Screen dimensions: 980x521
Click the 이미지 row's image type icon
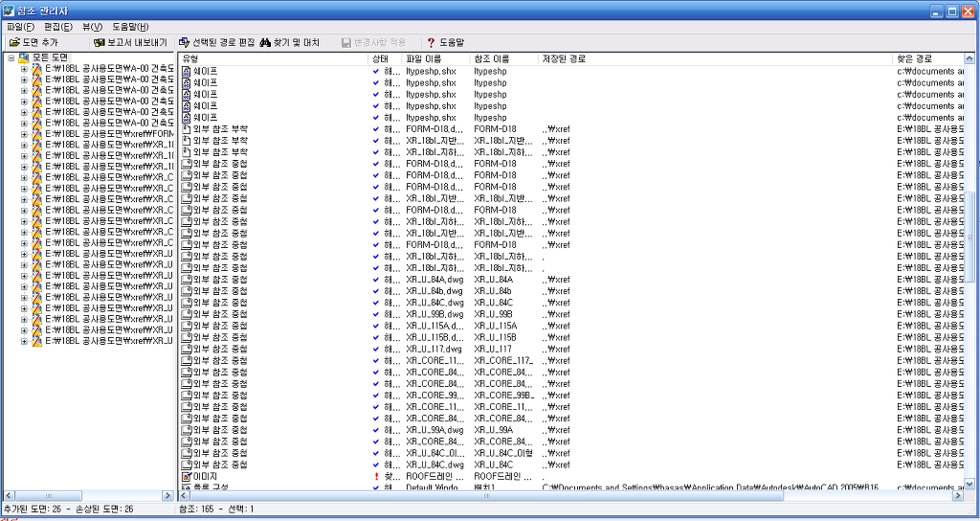coord(187,477)
